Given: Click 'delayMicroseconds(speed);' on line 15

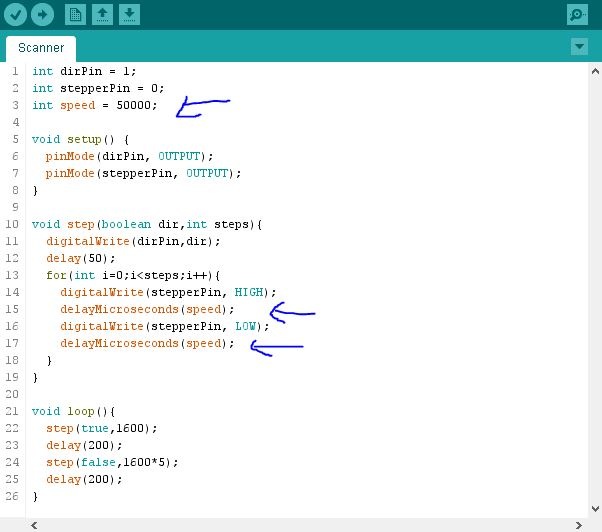Looking at the screenshot, I should click(147, 309).
